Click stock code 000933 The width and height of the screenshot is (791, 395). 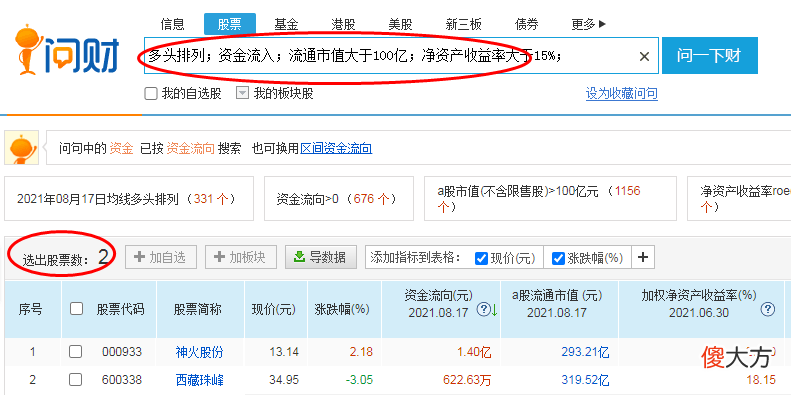tap(122, 352)
